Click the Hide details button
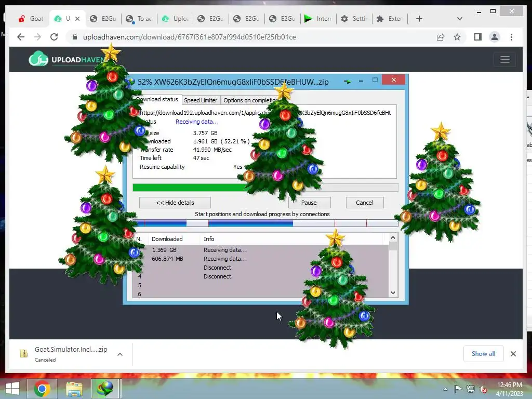Image resolution: width=532 pixels, height=399 pixels. pos(175,203)
